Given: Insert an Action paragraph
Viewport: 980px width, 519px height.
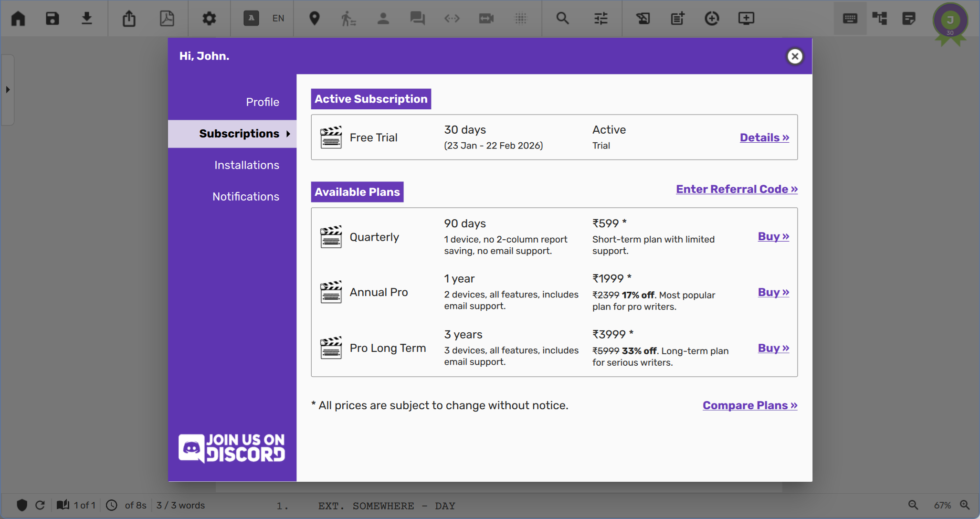Looking at the screenshot, I should click(348, 18).
